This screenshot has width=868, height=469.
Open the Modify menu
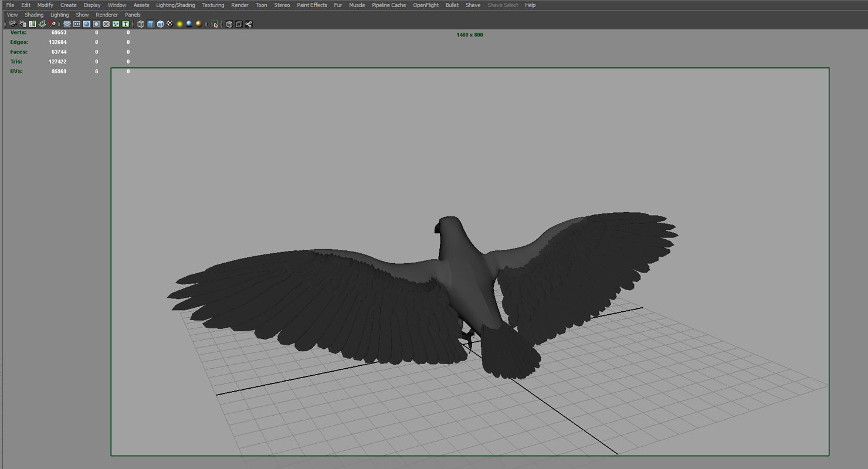(45, 5)
